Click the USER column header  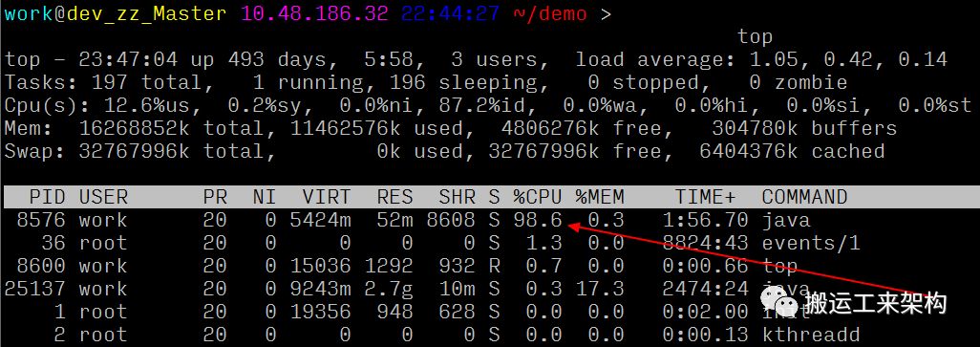tap(103, 198)
